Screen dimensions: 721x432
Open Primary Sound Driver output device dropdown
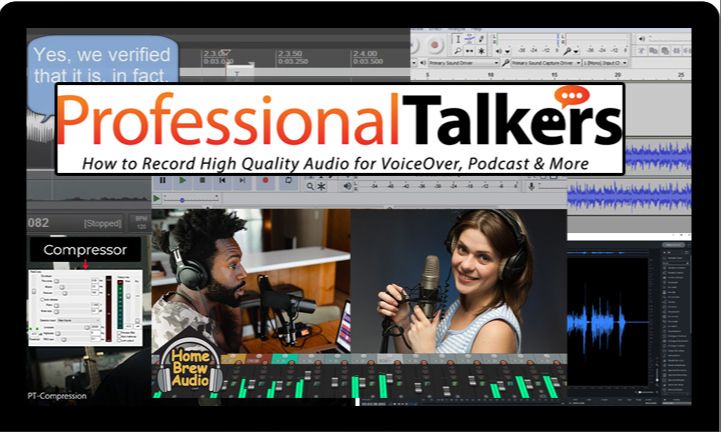pos(464,63)
